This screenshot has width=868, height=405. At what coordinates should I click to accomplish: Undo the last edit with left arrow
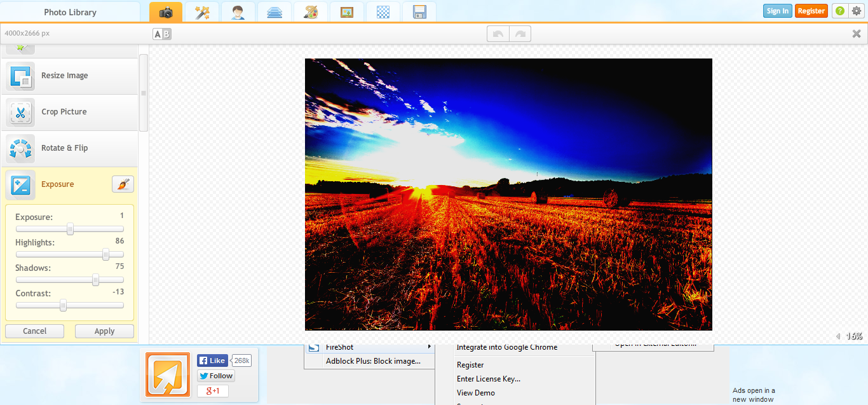pos(498,34)
